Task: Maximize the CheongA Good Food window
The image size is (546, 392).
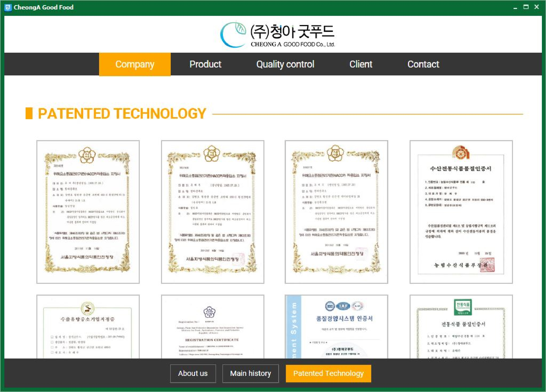Action: click(x=526, y=7)
